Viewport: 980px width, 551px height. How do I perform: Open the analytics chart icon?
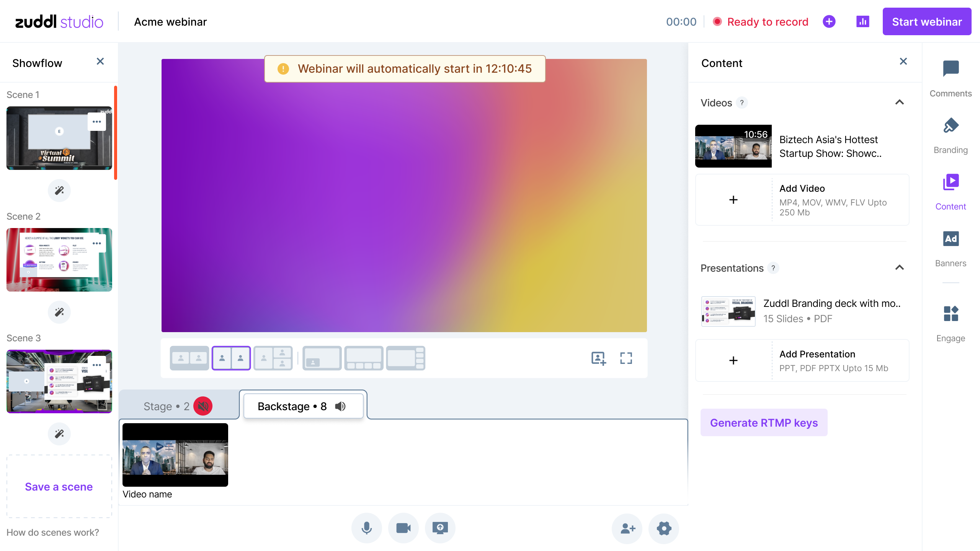(863, 22)
